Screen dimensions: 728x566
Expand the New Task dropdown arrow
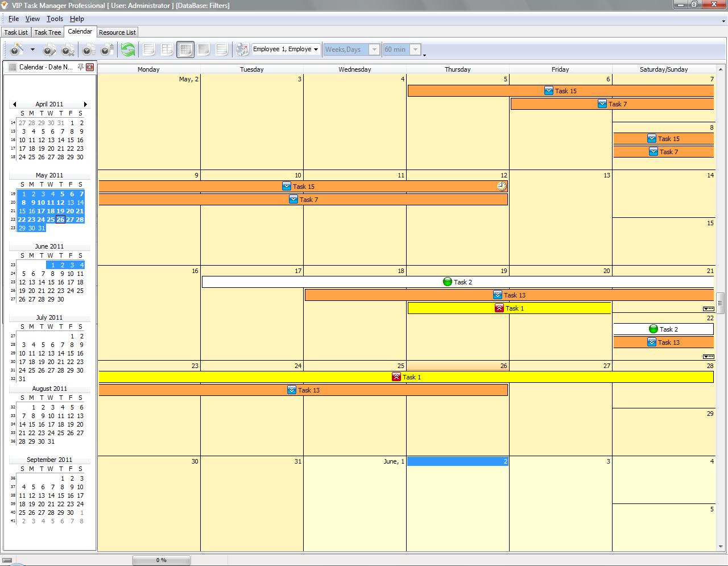pos(32,50)
